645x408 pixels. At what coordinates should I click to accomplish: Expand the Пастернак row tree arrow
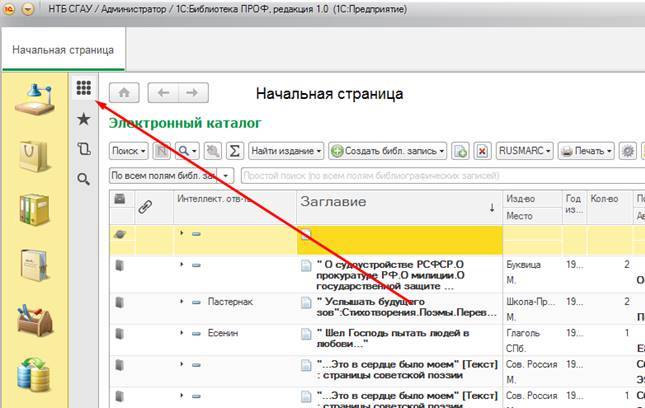click(x=182, y=300)
